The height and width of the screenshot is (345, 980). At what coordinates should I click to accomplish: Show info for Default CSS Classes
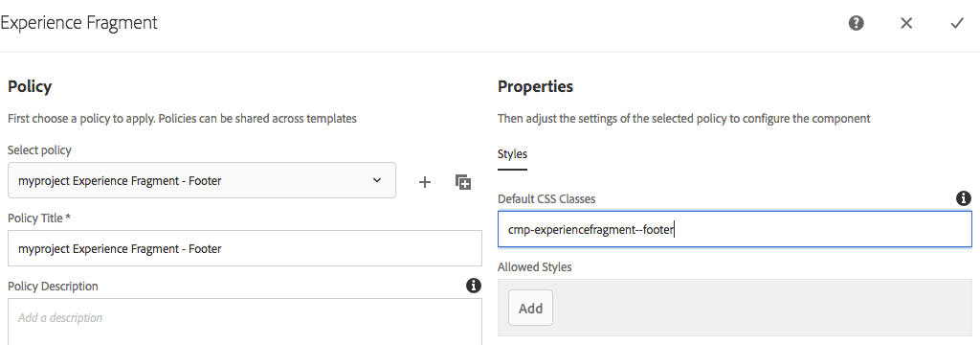point(964,198)
